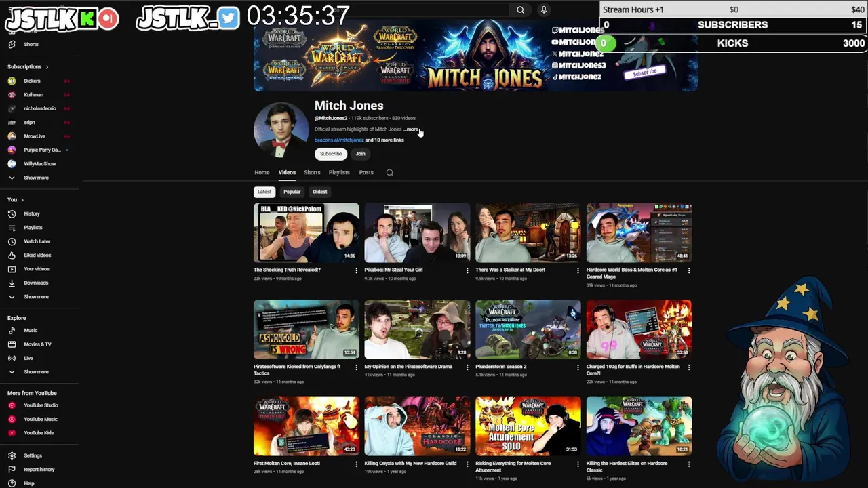Sort videos by Oldest
Screen dimensions: 868x488
319,192
